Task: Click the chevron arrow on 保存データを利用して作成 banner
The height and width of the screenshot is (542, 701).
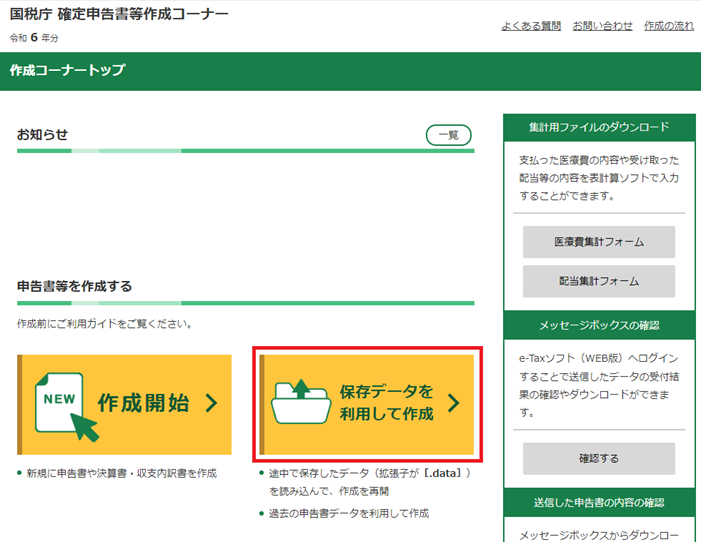Action: point(453,403)
